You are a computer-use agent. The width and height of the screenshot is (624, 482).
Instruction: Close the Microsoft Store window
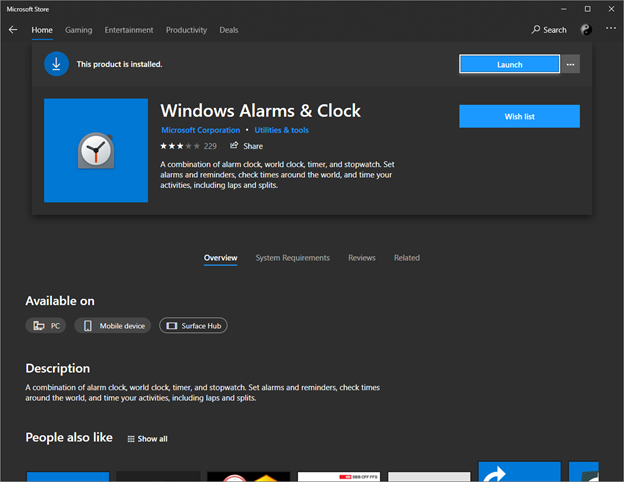[611, 9]
